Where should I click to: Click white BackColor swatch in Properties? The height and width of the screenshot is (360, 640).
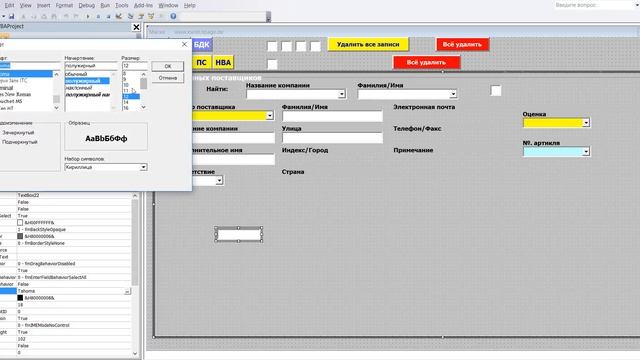pos(20,223)
